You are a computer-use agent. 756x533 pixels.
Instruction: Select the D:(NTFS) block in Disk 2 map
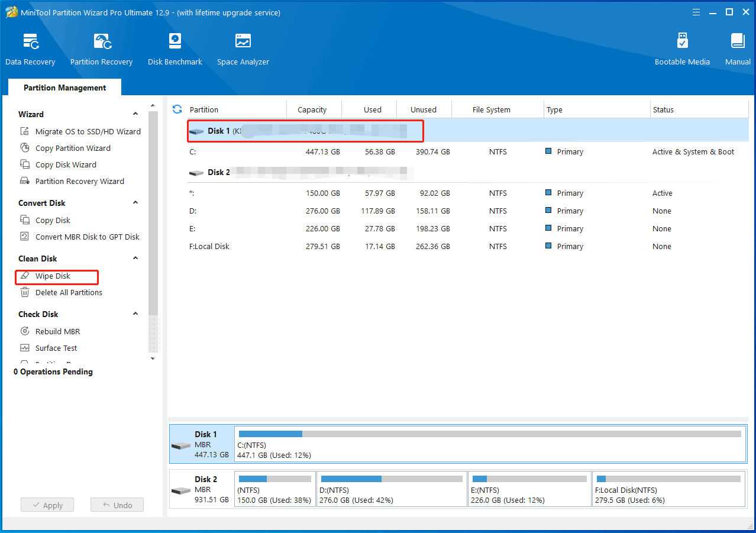392,489
